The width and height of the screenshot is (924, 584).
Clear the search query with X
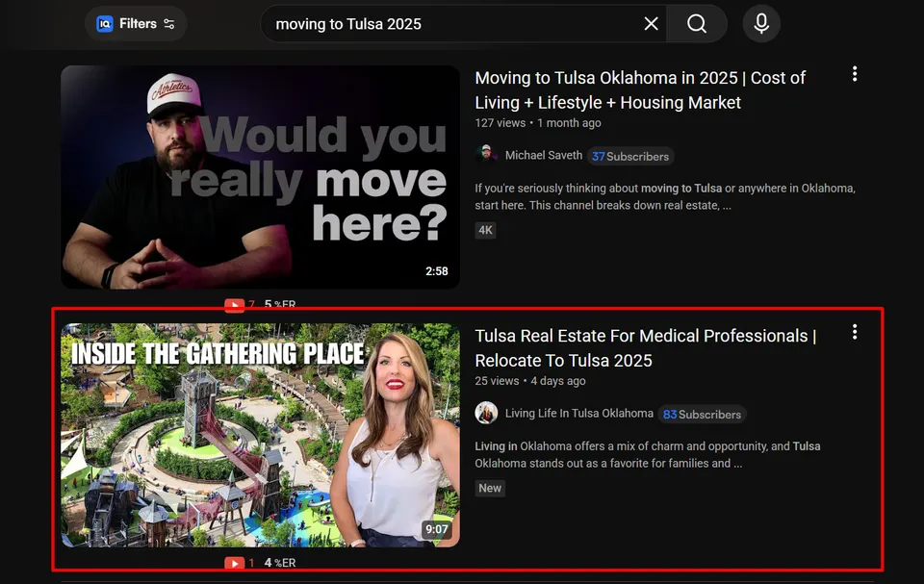click(x=651, y=24)
